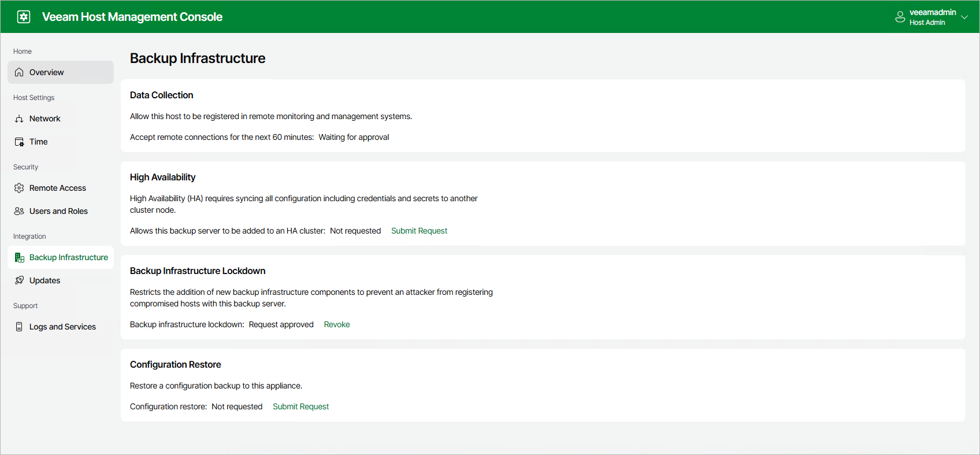Click the Host Settings sidebar group label
Viewport: 980px width, 455px height.
pyautogui.click(x=34, y=98)
